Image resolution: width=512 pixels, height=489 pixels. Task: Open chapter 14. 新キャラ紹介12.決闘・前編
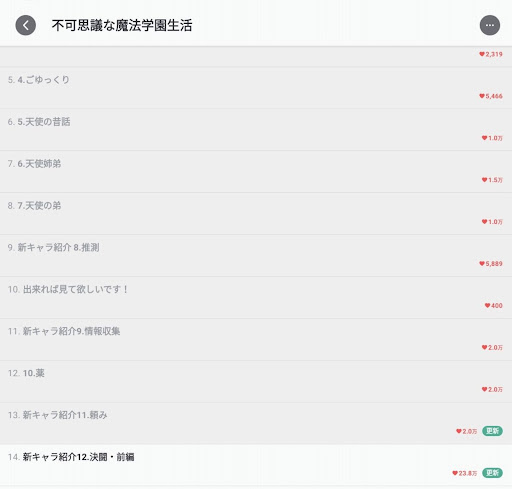pos(256,465)
